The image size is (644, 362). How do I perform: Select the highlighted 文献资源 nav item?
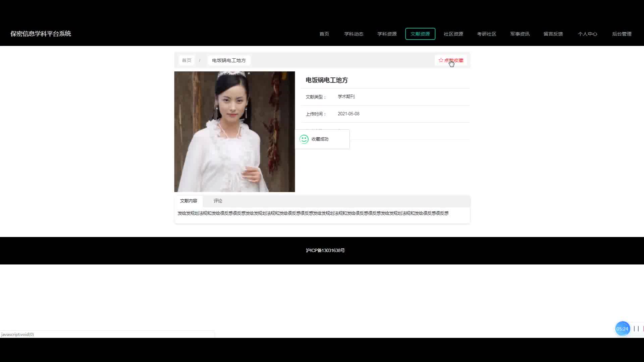420,34
